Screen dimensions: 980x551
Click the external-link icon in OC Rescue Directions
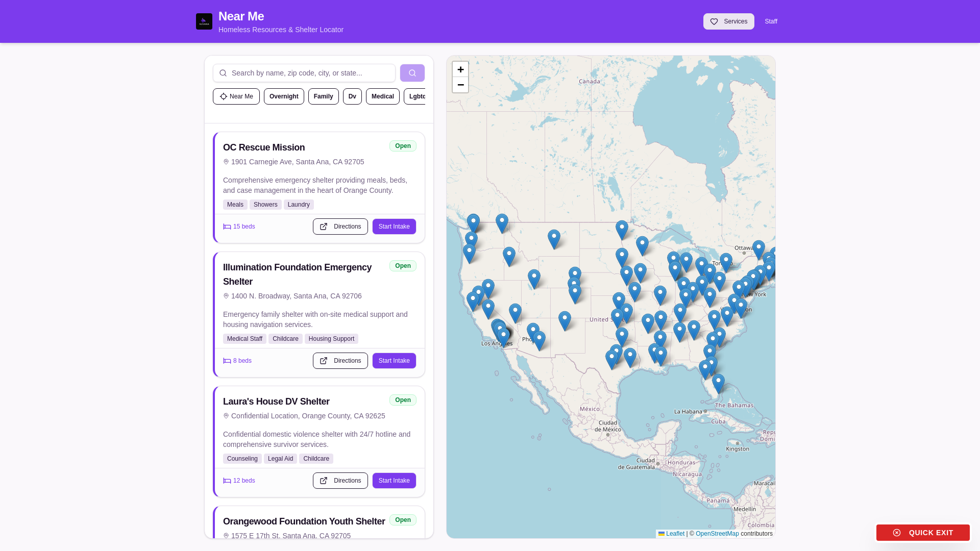click(324, 227)
